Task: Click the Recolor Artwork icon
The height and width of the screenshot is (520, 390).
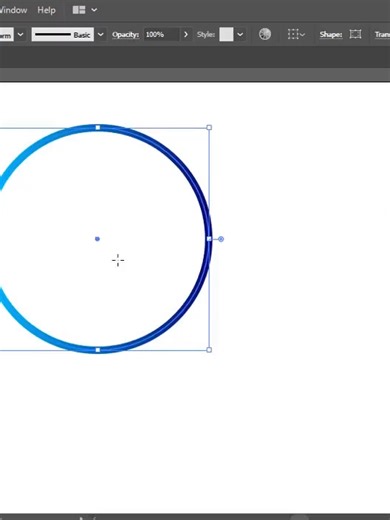Action: click(265, 34)
